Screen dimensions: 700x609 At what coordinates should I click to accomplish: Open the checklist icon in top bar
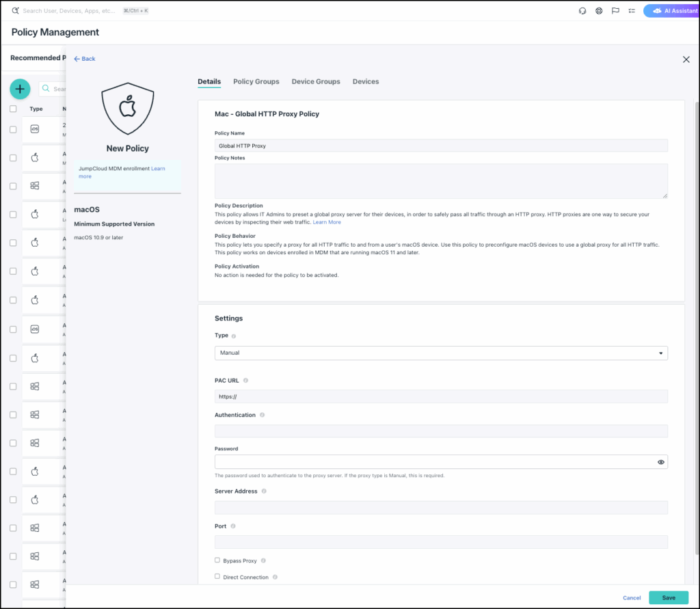tap(632, 11)
